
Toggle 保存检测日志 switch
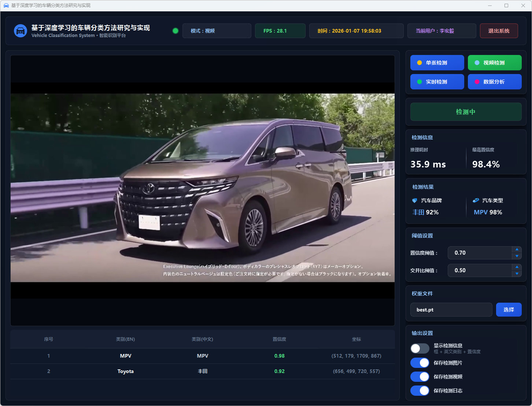[420, 391]
